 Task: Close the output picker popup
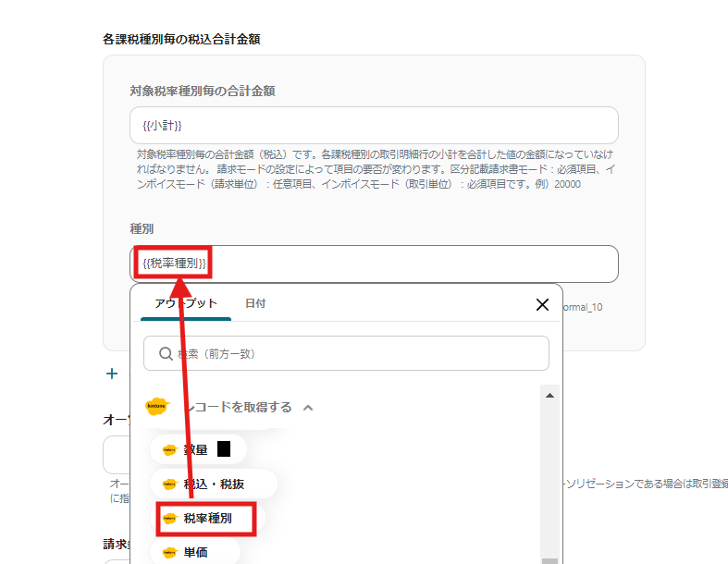[542, 304]
